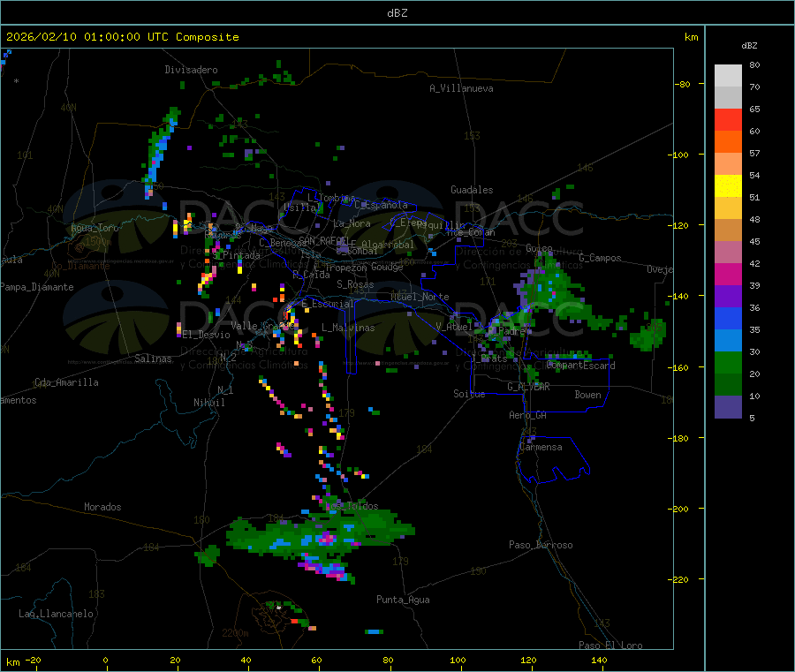Click the A_Villanueva location label
The height and width of the screenshot is (672, 795).
tap(461, 88)
